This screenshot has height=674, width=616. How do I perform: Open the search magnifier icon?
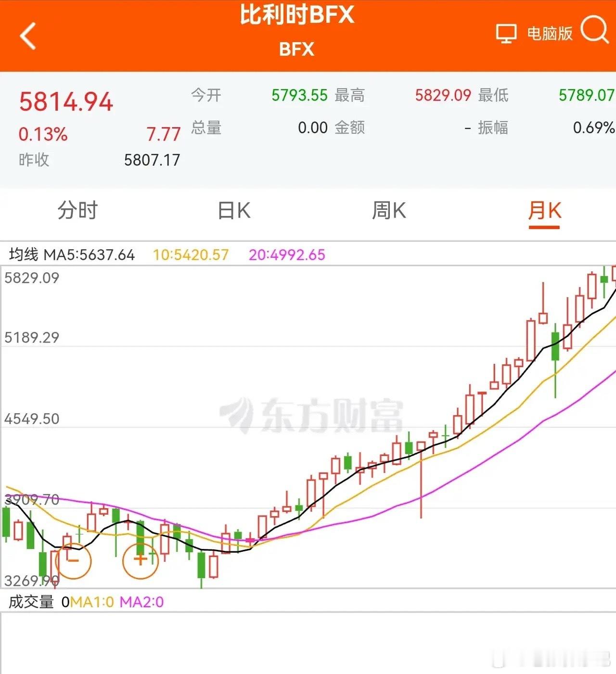(595, 30)
